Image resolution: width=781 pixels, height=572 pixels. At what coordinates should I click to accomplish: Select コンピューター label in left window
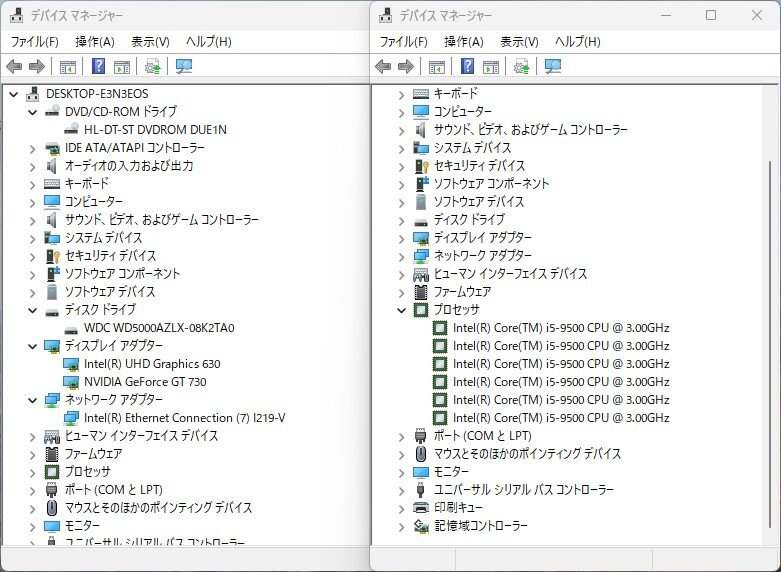[94, 202]
